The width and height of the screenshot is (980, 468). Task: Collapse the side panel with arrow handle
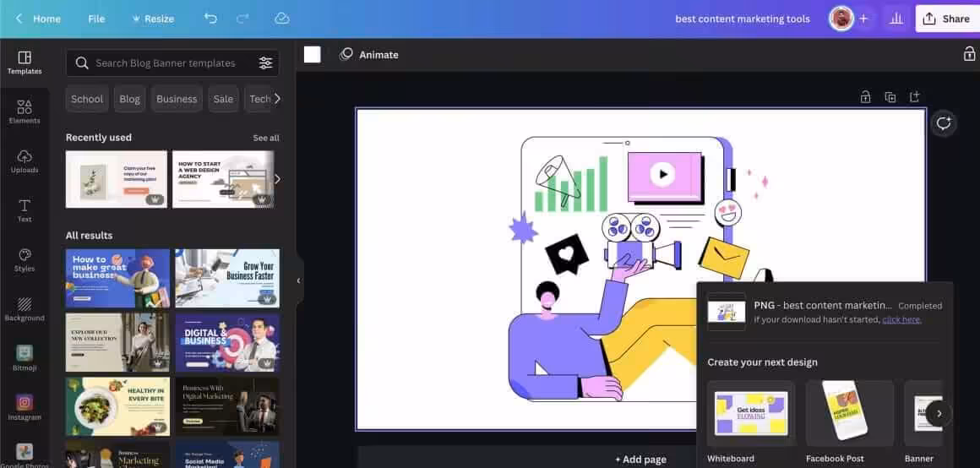click(298, 280)
